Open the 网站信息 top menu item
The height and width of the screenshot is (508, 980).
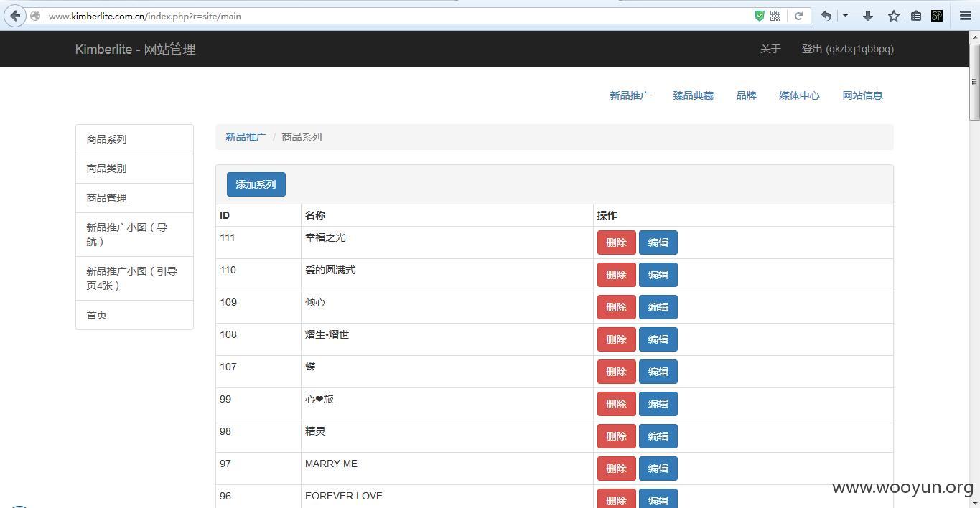(x=862, y=95)
